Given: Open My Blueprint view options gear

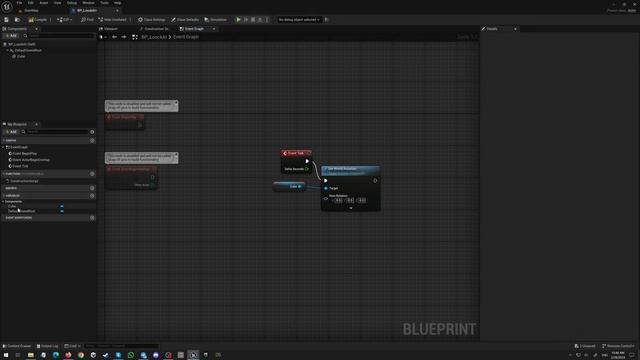Looking at the screenshot, I should pyautogui.click(x=92, y=132).
